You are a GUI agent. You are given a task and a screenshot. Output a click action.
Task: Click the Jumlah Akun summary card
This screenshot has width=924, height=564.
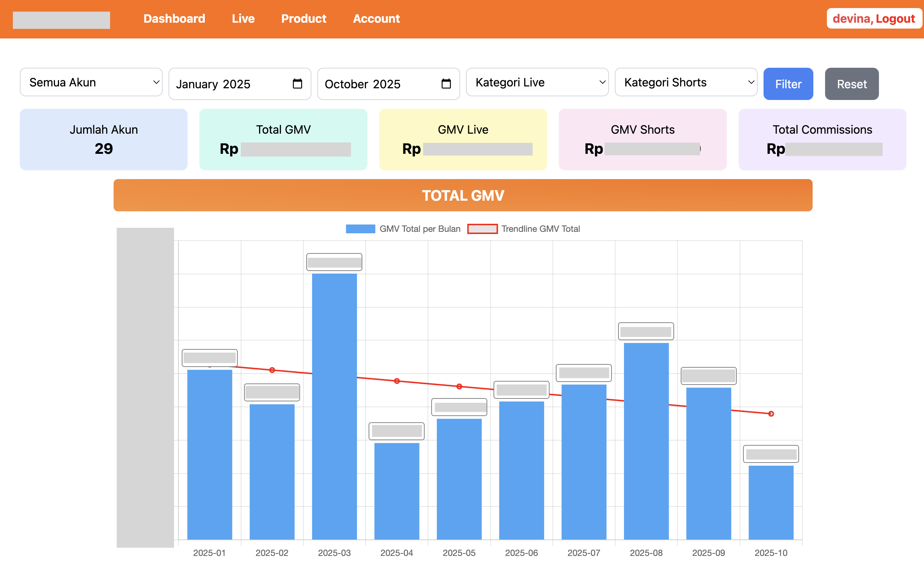click(x=104, y=139)
